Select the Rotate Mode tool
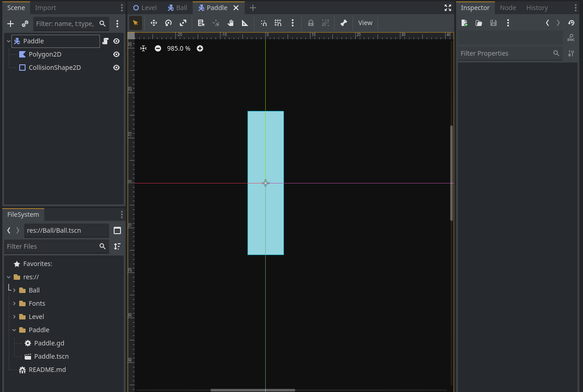Viewport: 583px width, 392px height. pyautogui.click(x=168, y=22)
